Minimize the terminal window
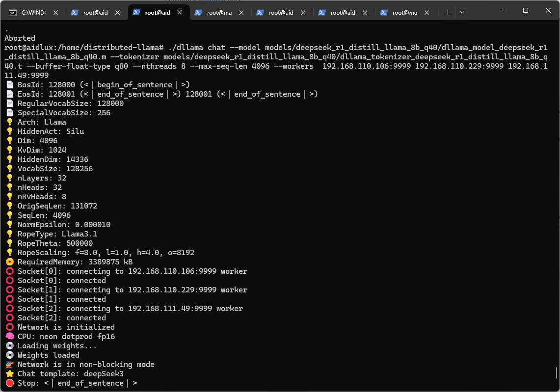 (x=503, y=10)
